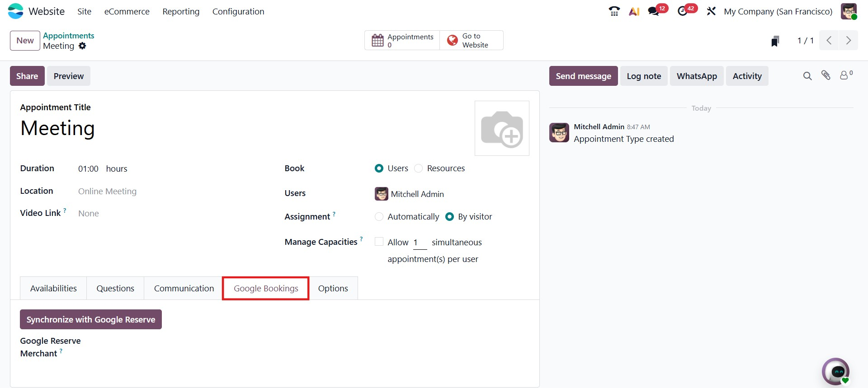Click the attachments paperclip icon

[826, 75]
